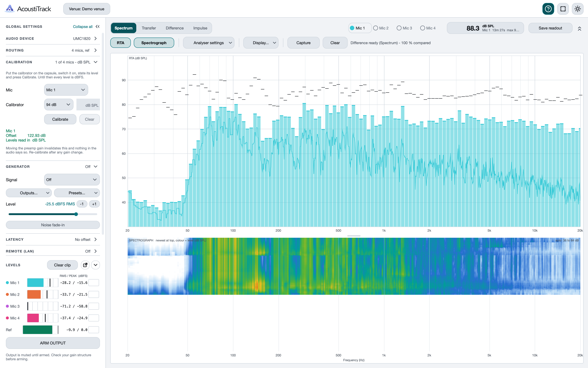Click the Clear clip button
Viewport: 588px width, 368px height.
(62, 265)
